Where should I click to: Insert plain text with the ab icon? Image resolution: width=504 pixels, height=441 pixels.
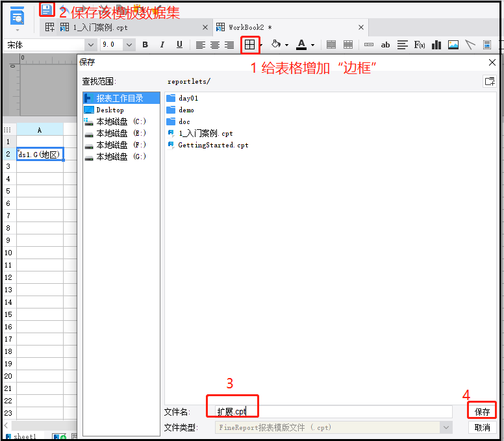pyautogui.click(x=385, y=45)
